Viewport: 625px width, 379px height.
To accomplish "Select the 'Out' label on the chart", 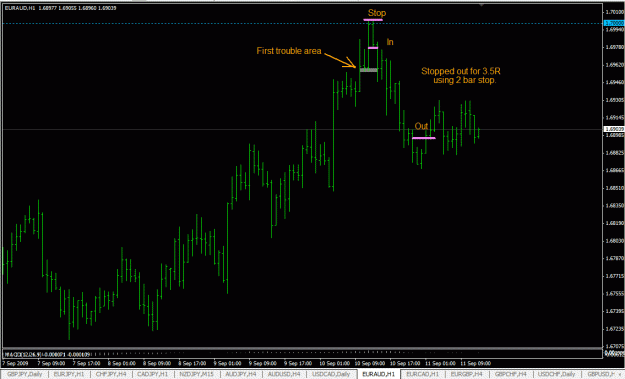I will (421, 126).
